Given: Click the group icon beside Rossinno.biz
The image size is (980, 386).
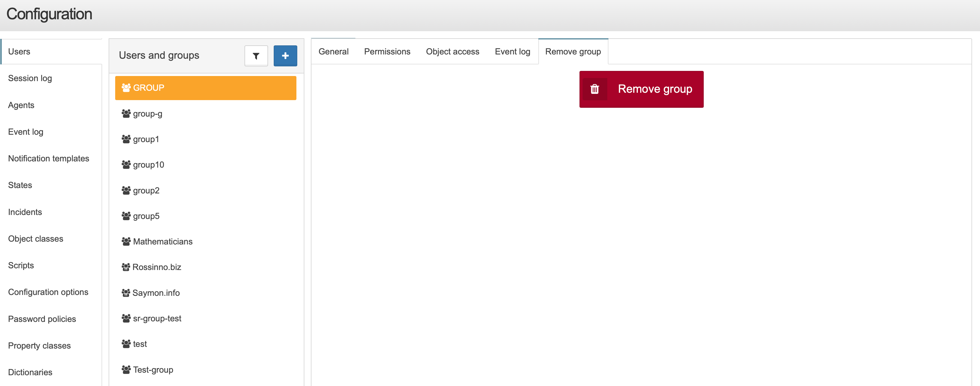Looking at the screenshot, I should 126,267.
